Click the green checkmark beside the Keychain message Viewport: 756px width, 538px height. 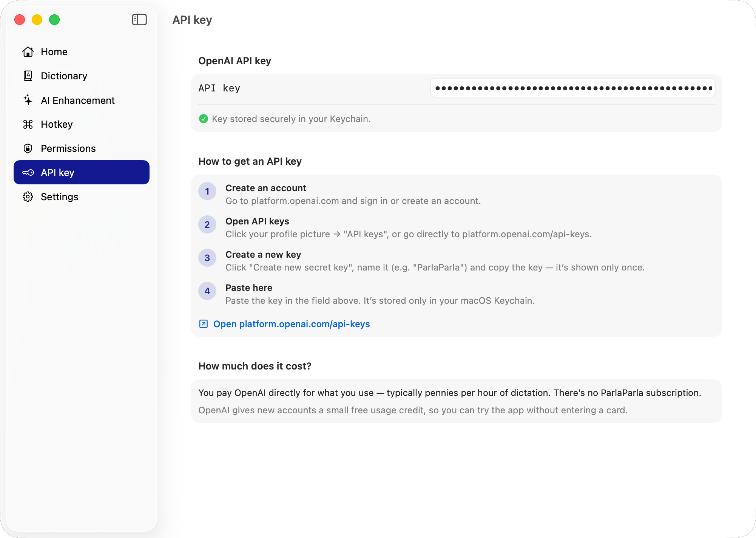pyautogui.click(x=204, y=119)
